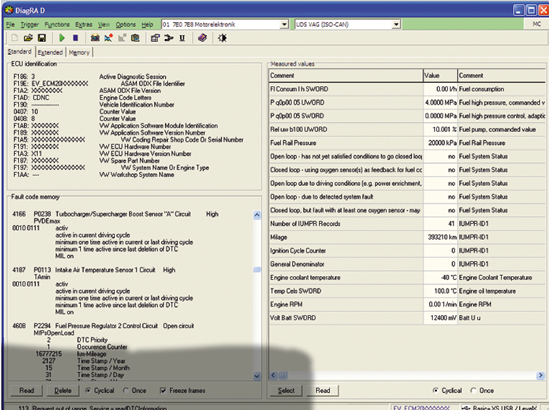Click the underlined U toolbar icon

coord(182,38)
